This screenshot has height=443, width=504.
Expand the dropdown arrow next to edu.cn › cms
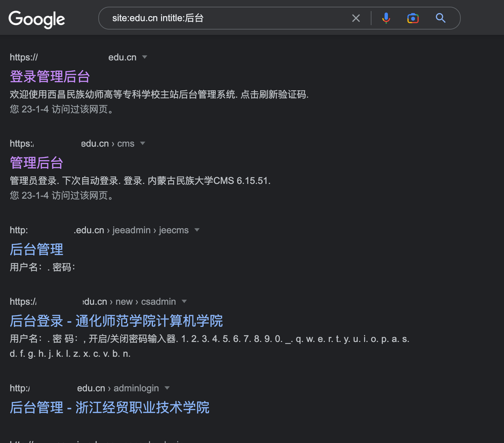(143, 143)
